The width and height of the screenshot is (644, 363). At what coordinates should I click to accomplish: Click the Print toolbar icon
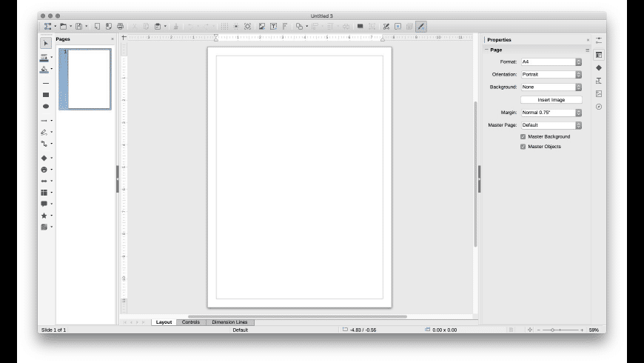tap(121, 27)
